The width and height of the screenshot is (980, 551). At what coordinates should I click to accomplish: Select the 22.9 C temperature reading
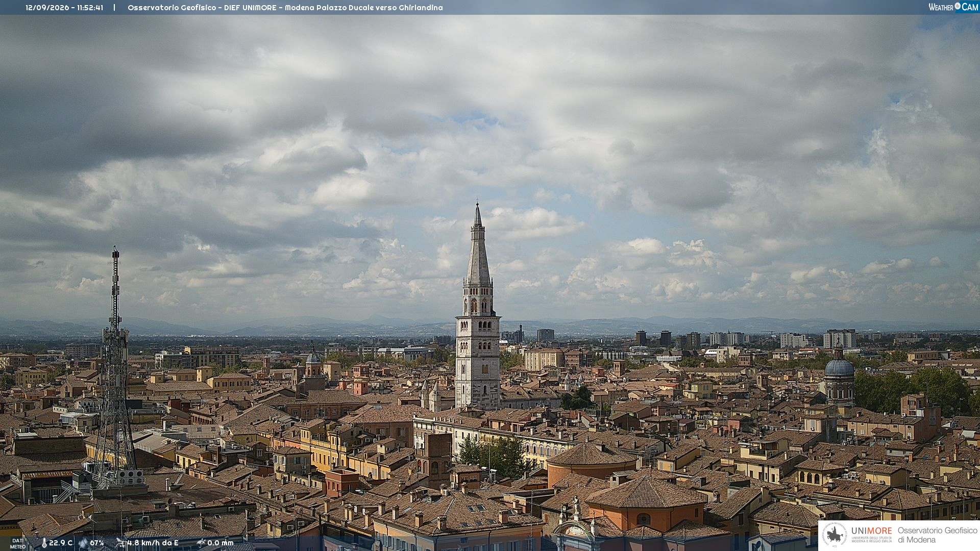pyautogui.click(x=61, y=543)
